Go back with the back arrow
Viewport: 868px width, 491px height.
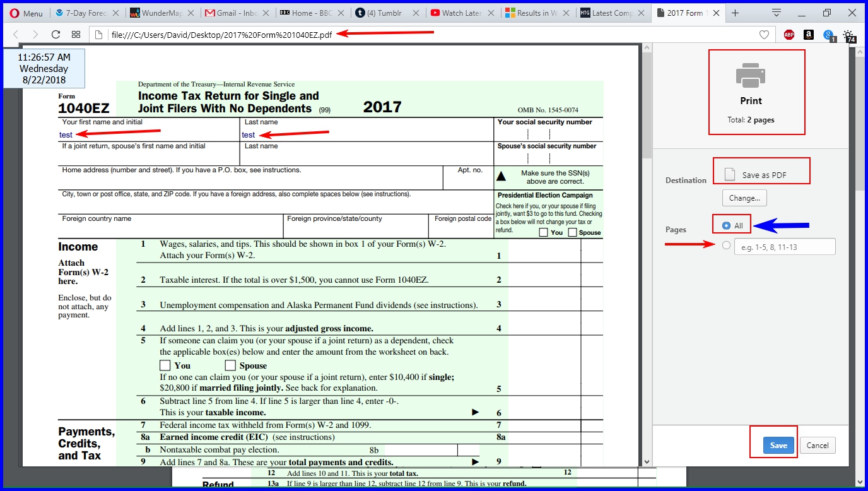click(x=17, y=35)
